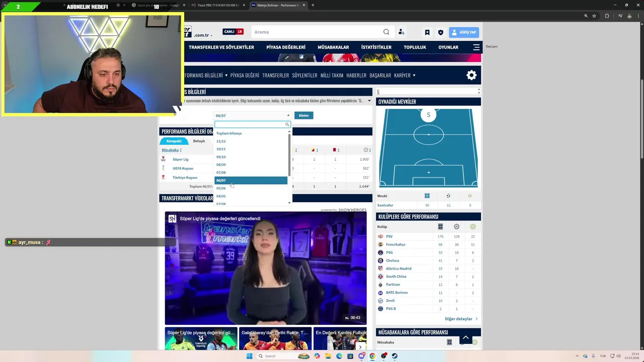644x362 pixels.
Task: Click the Canlı 18 live button
Action: [x=233, y=32]
